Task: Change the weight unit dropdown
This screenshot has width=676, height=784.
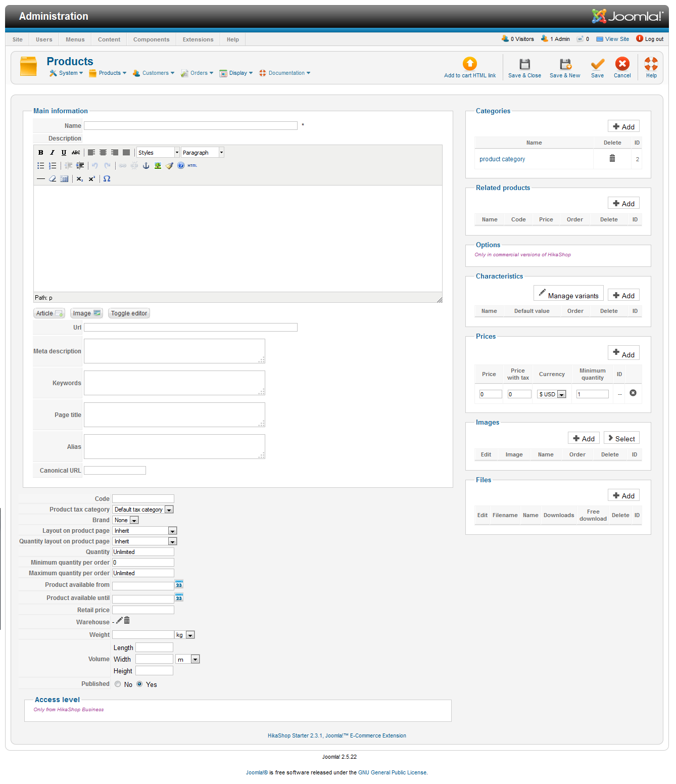Action: (x=185, y=635)
